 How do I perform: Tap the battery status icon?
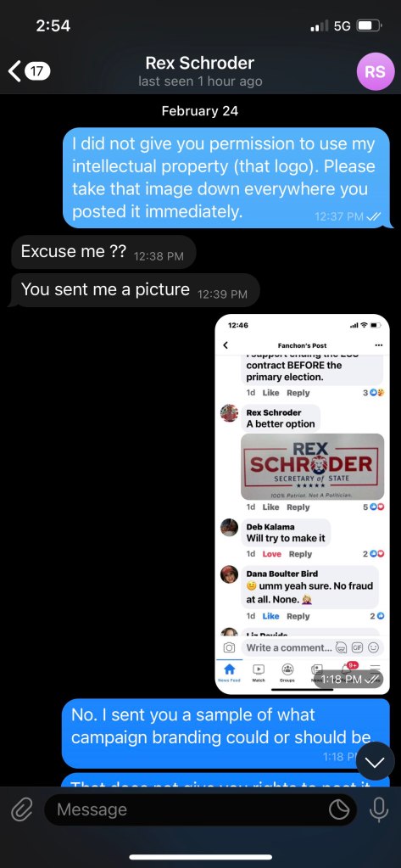pos(369,26)
